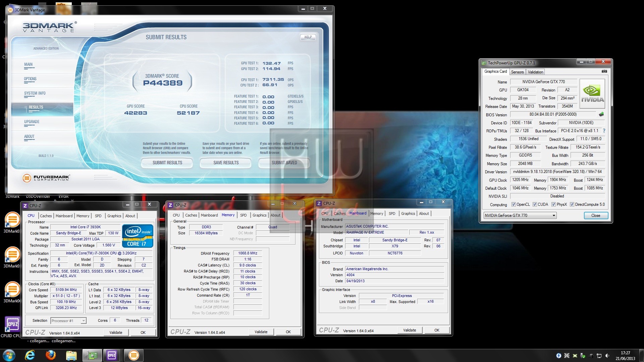
Task: Open the GPU selection dropdown in GPU-Z
Action: point(520,216)
